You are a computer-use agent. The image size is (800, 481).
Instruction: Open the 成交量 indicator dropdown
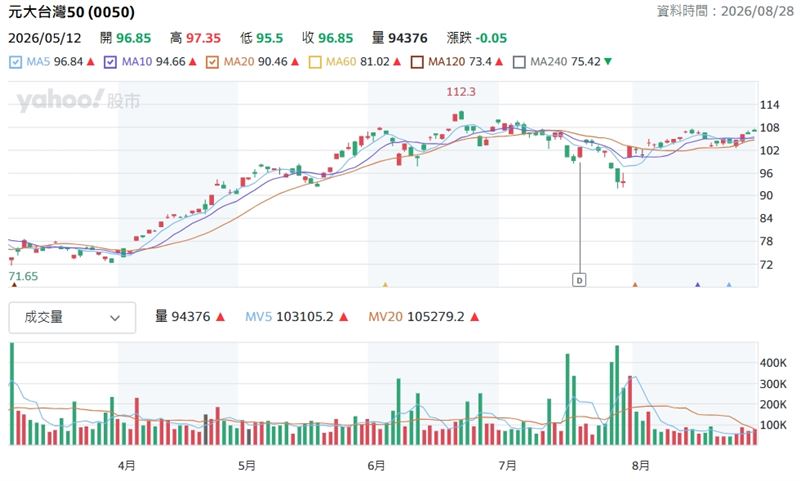72,318
